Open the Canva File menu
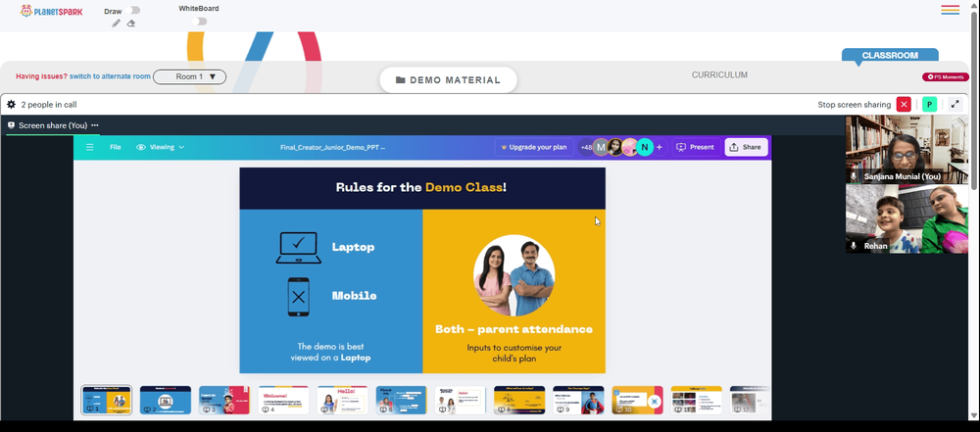The image size is (980, 432). coord(115,147)
